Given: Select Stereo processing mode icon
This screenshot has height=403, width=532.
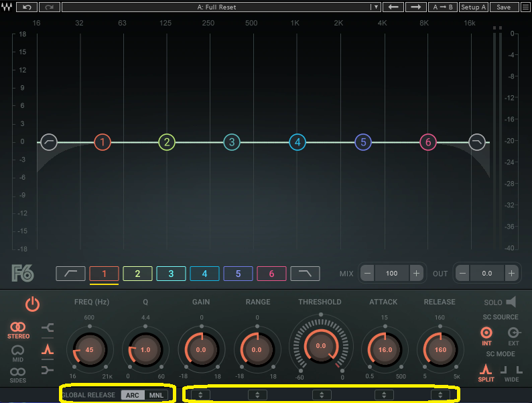Looking at the screenshot, I should 18,329.
